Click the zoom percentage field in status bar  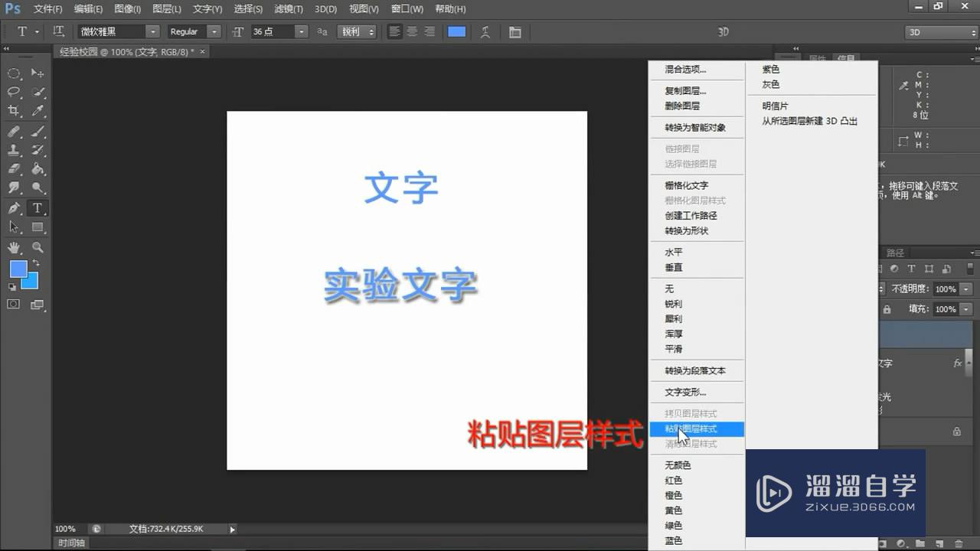[66, 529]
